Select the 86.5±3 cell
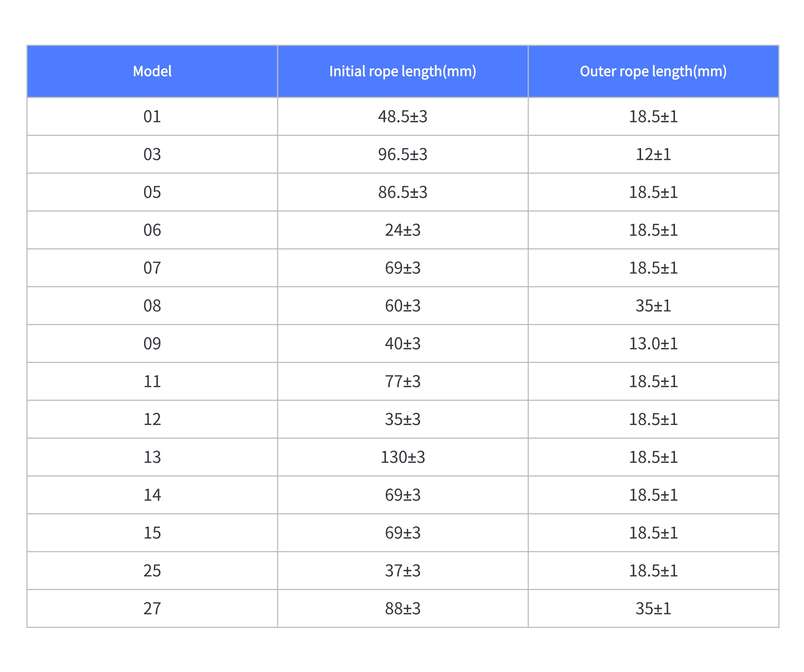804x672 pixels. 403,192
